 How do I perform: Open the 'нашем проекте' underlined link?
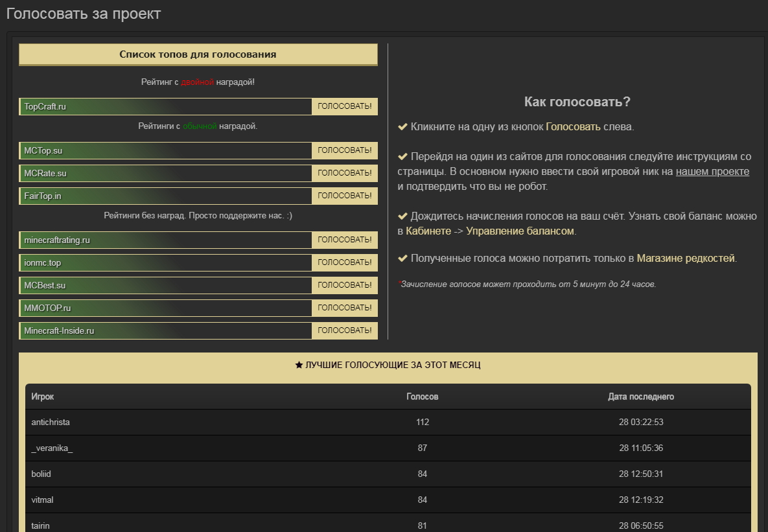[712, 171]
